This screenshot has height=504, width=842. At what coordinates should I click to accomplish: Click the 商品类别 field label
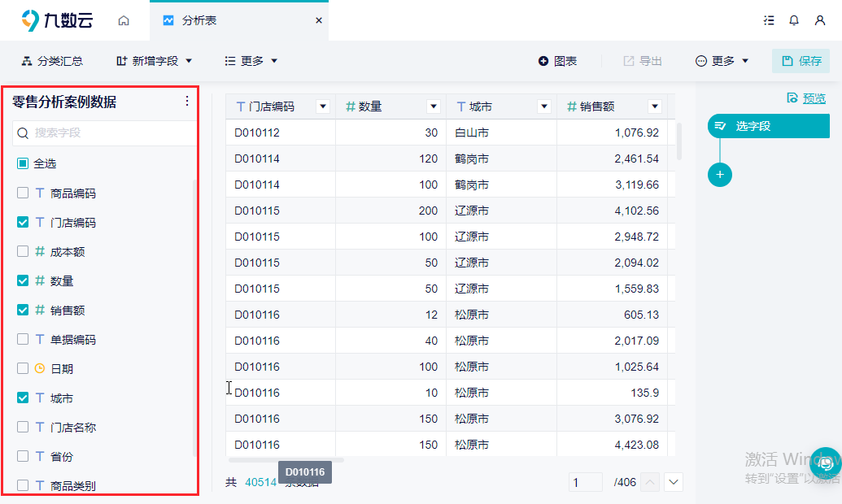point(73,486)
